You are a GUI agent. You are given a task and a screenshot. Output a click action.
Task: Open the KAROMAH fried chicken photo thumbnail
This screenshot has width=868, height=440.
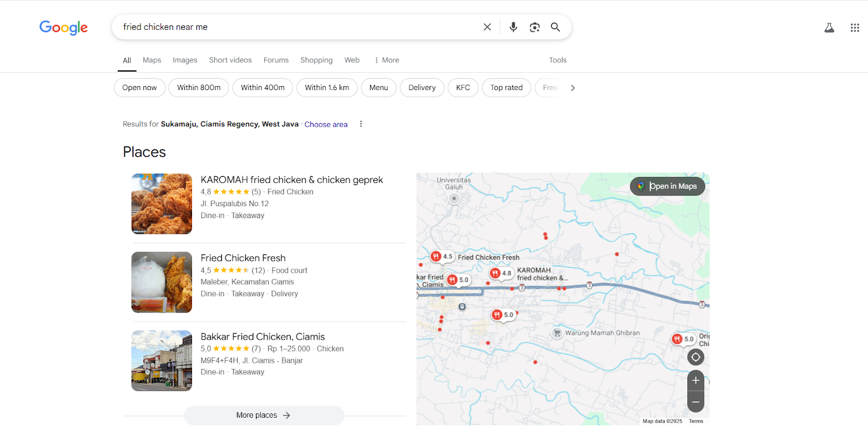[162, 204]
